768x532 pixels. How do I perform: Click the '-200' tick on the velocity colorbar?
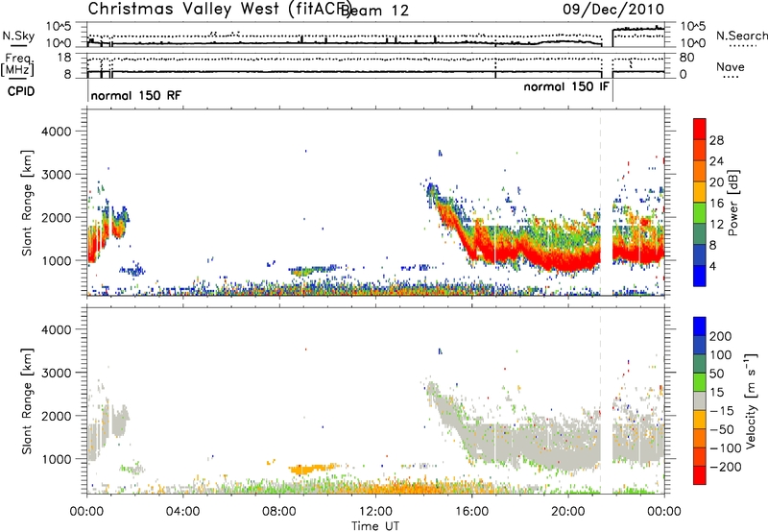(x=726, y=467)
